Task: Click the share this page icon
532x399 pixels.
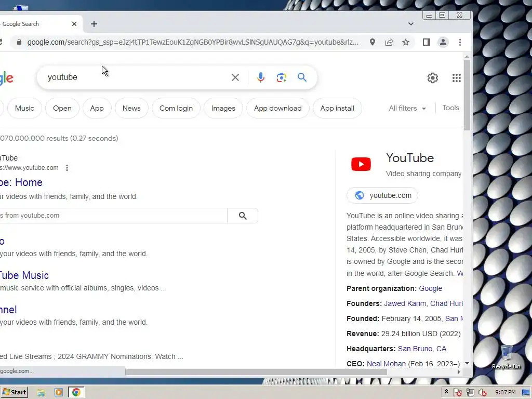Action: (x=389, y=42)
